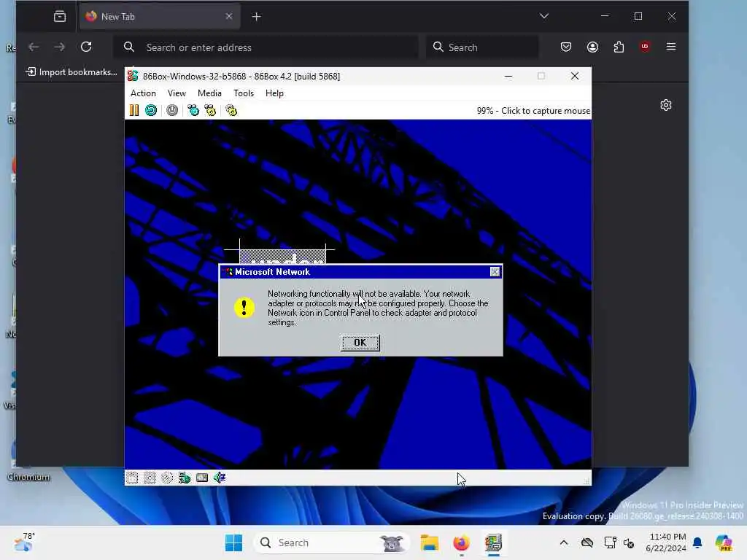747x560 pixels.
Task: Click Firefox back arrow
Action: pyautogui.click(x=34, y=47)
